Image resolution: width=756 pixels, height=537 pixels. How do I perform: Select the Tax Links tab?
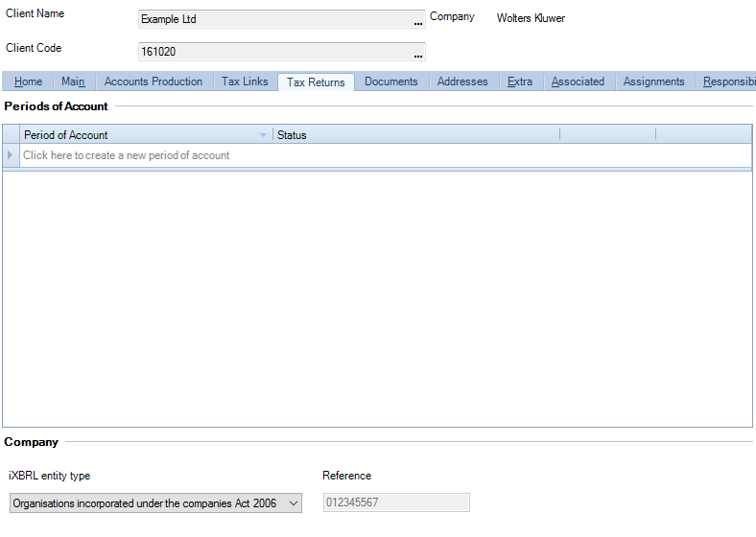245,82
